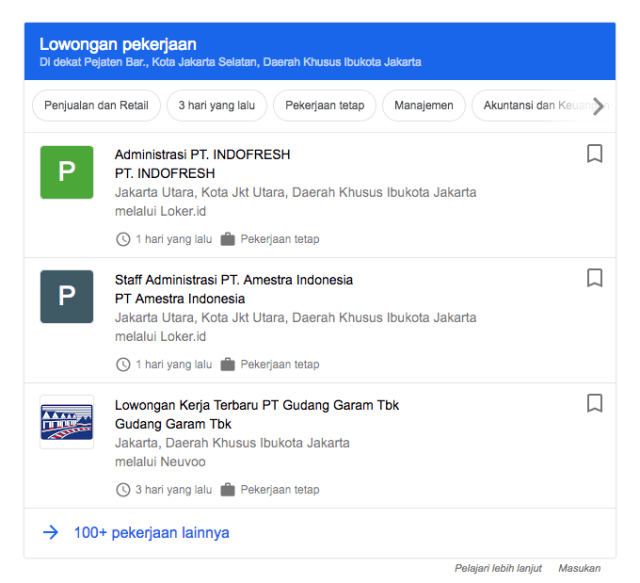Click clock icon in Amestra job row
Viewport: 640px width, 583px height.
[x=123, y=364]
